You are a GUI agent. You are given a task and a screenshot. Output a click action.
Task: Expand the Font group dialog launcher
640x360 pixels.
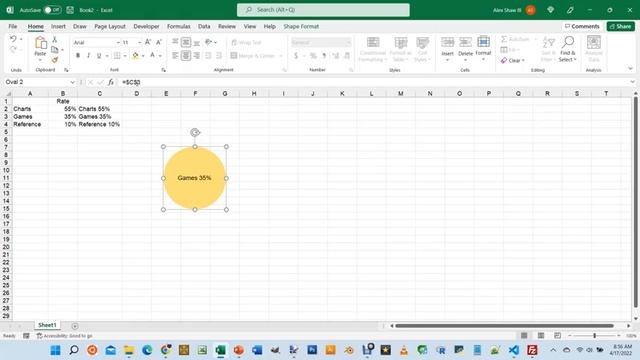(163, 70)
